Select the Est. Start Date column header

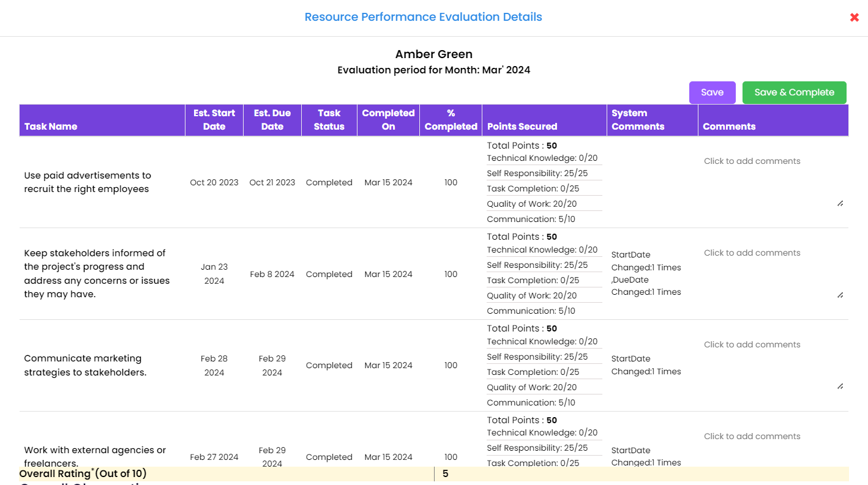pos(214,120)
